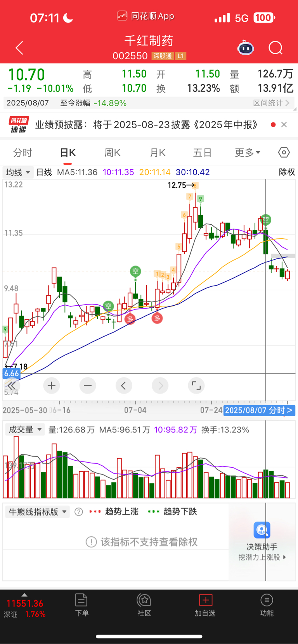Tap the 深股通 badge

click(163, 56)
